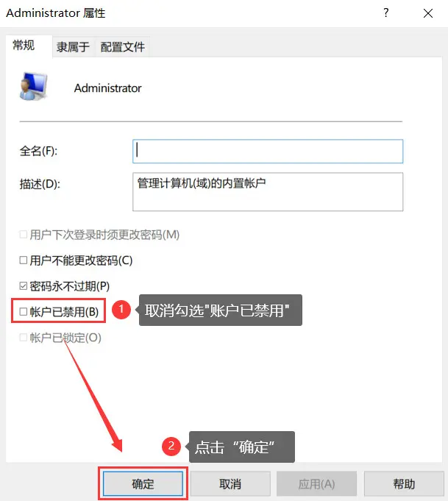
Task: Focus the 全名 text field
Action: [x=268, y=151]
